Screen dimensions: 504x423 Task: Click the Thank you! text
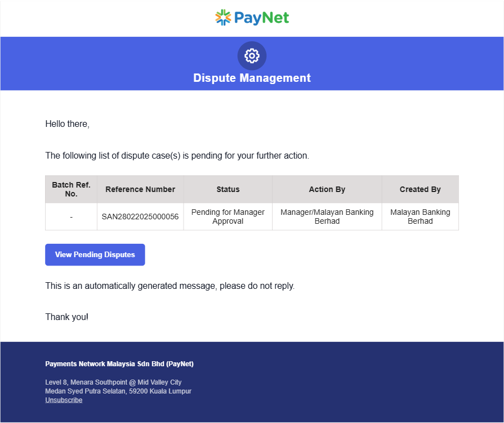67,317
